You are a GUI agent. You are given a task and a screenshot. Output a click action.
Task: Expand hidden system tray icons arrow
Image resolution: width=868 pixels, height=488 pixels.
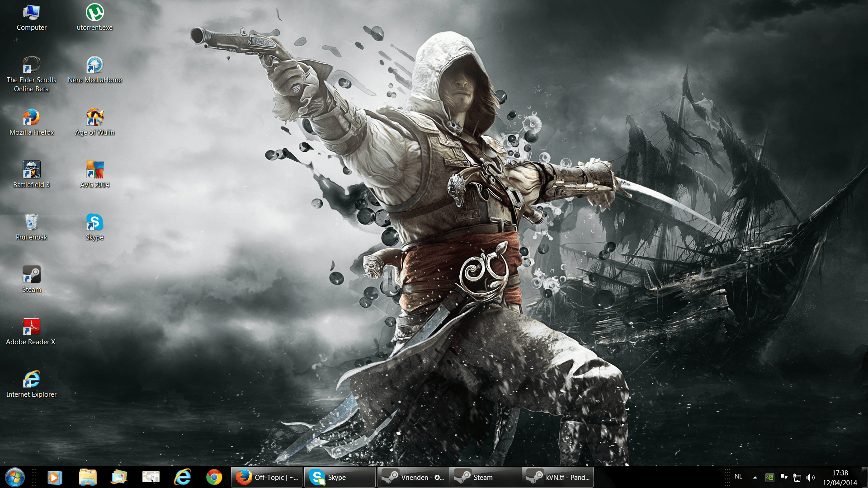755,477
